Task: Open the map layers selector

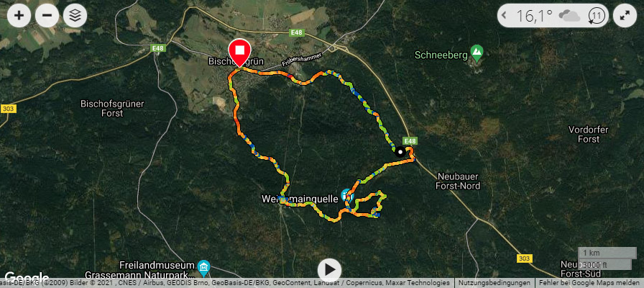Action: tap(75, 16)
